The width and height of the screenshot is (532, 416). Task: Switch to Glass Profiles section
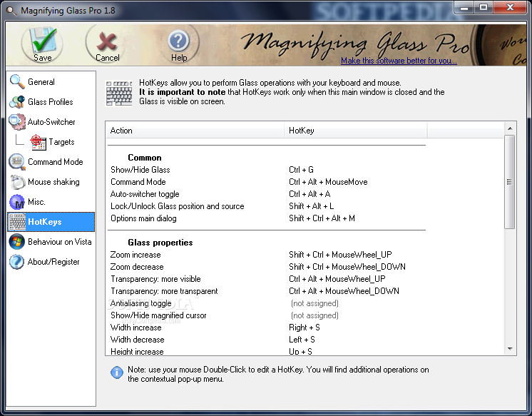51,102
